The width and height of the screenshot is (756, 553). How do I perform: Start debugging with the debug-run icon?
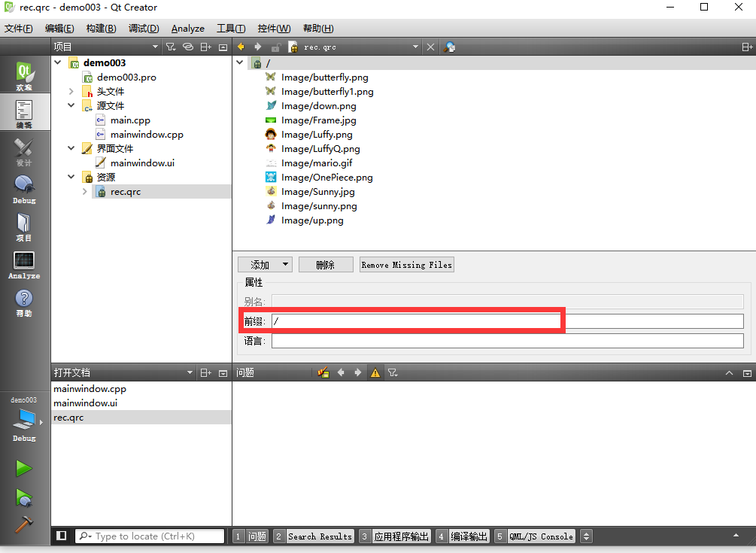24,497
